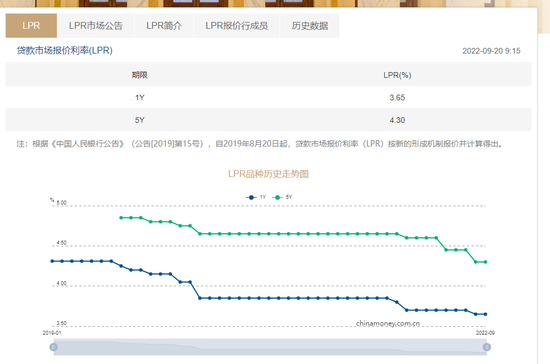Click the first 1Y data point

[52, 261]
